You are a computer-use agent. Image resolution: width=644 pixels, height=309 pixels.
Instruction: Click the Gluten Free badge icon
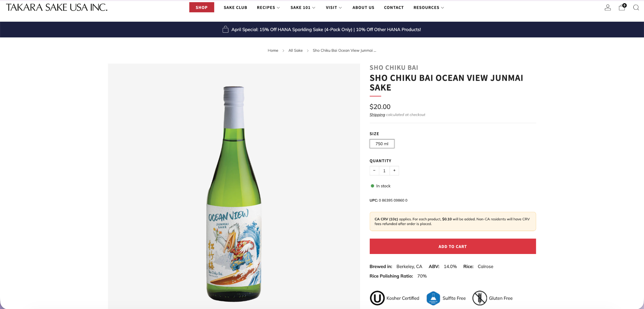[x=479, y=298]
